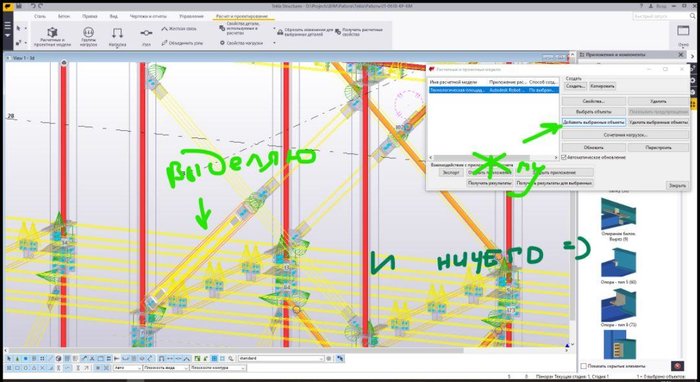
Task: Choose the Жесткая связь tool
Action: (x=179, y=29)
